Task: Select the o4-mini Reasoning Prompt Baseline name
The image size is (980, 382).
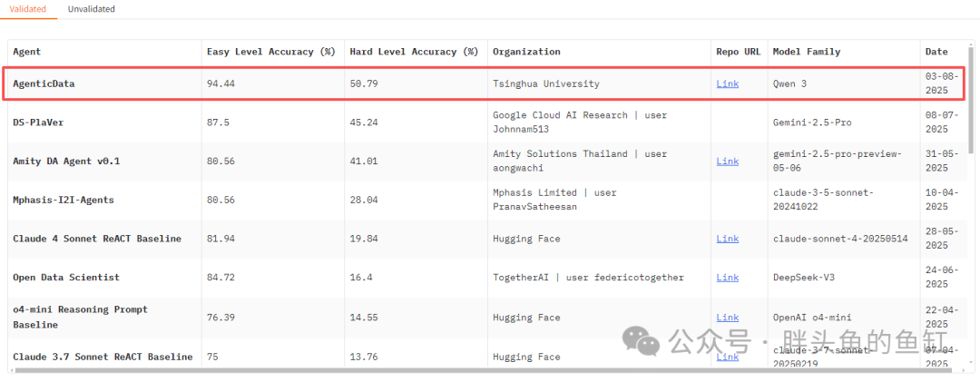Action: (80, 317)
